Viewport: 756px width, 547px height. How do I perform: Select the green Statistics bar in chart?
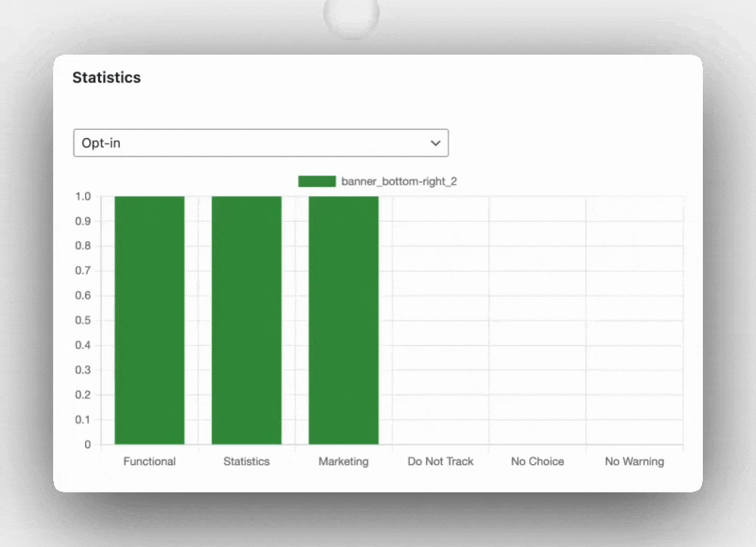pyautogui.click(x=247, y=319)
